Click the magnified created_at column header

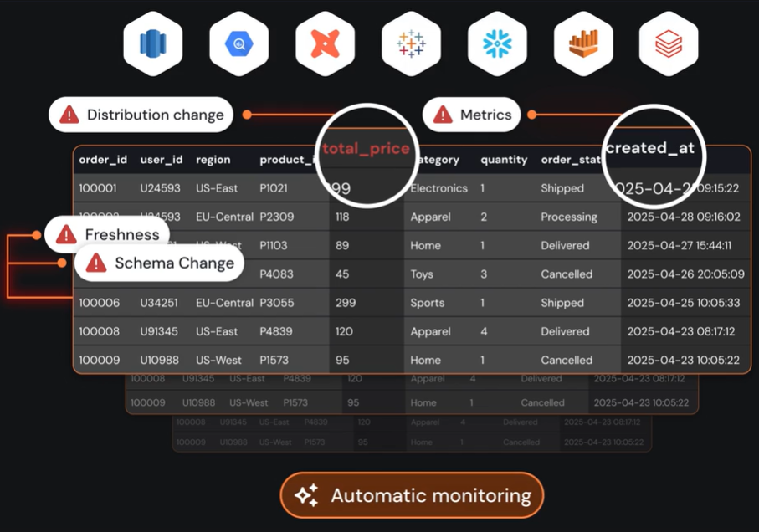pos(650,147)
